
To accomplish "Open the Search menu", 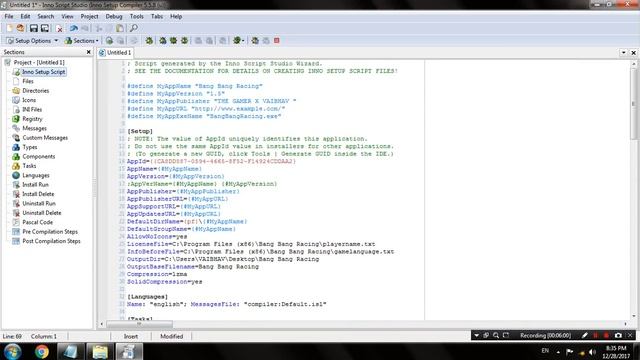I will point(46,16).
